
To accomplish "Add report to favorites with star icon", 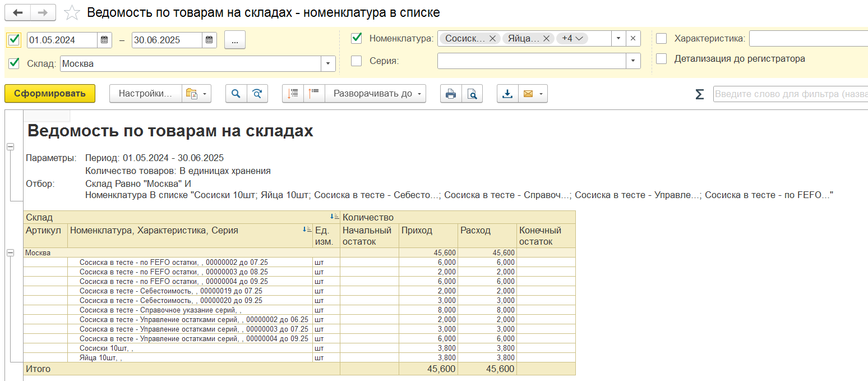I will [72, 12].
